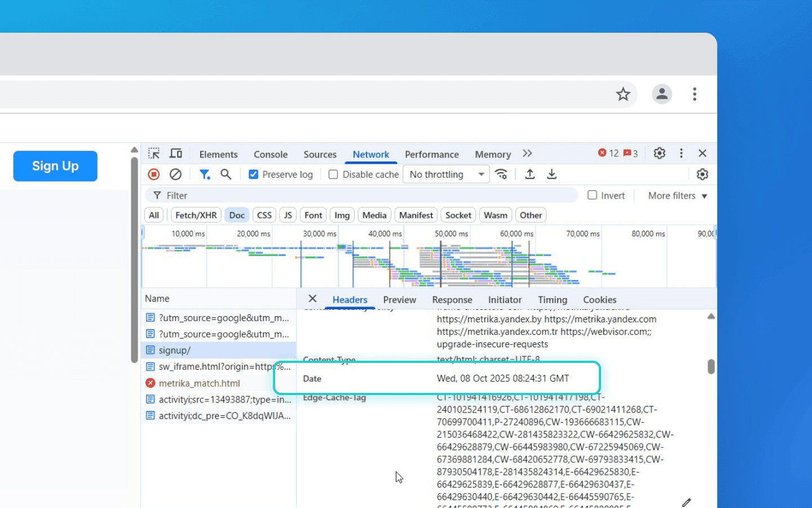This screenshot has width=812, height=508.
Task: Click the headers pane scrollbar thumb
Action: tap(711, 367)
